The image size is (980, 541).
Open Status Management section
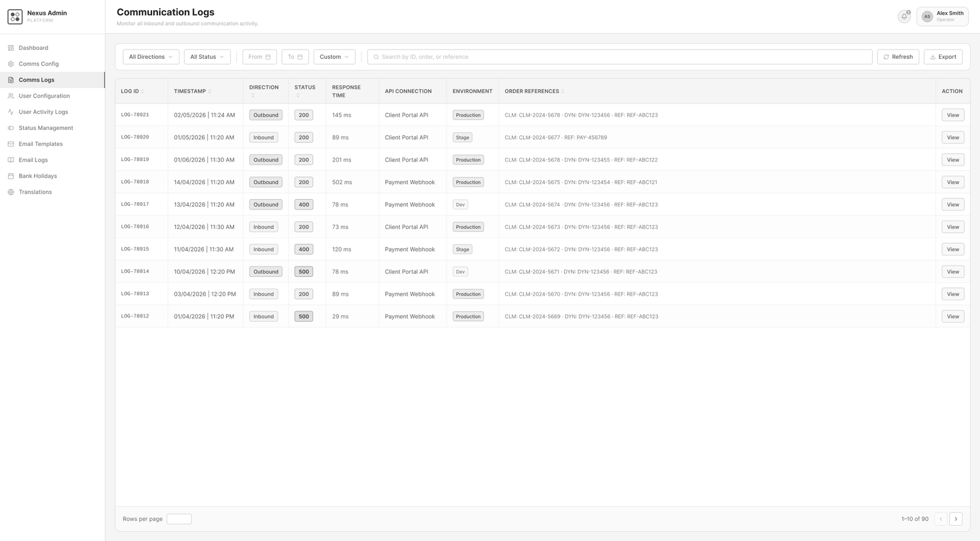point(53,128)
